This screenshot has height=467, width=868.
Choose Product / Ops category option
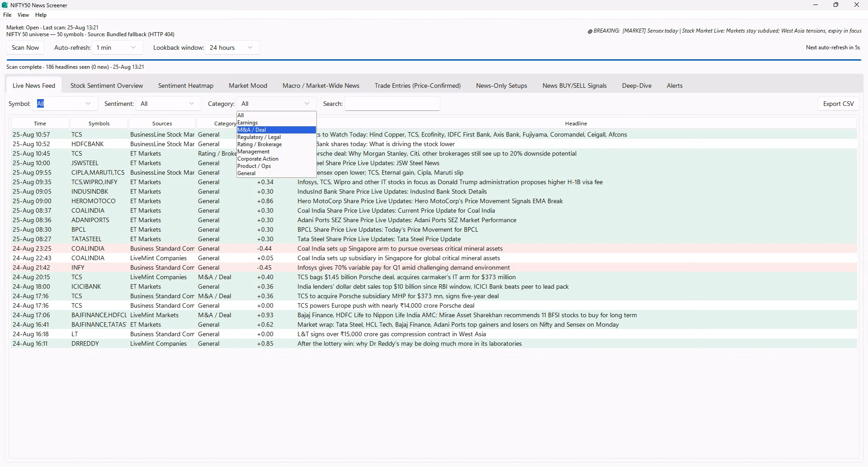tap(276, 166)
